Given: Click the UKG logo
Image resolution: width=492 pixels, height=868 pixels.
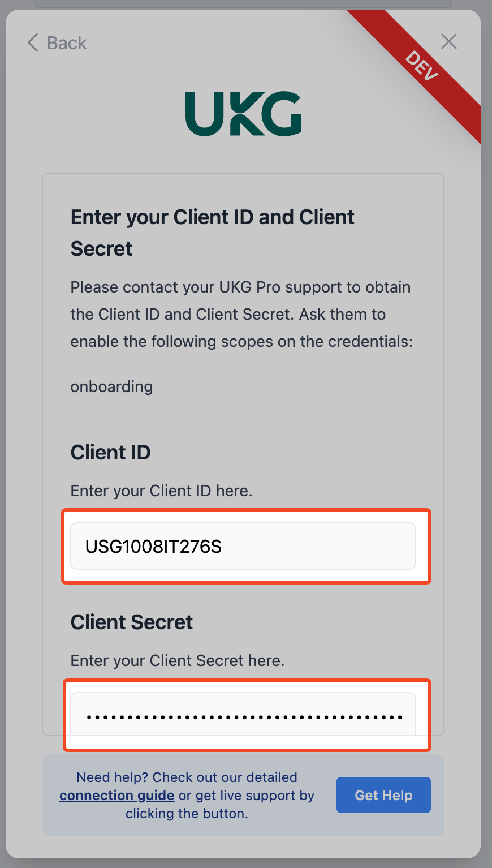Looking at the screenshot, I should (243, 114).
